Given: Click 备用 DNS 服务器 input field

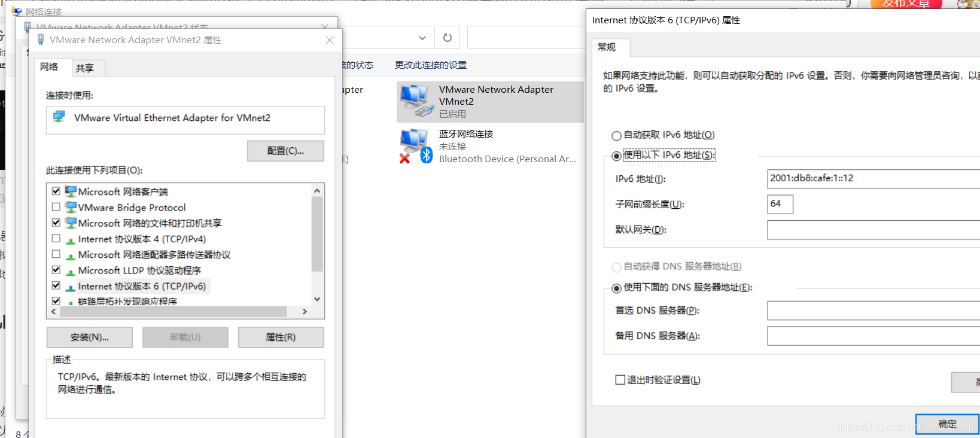Looking at the screenshot, I should pyautogui.click(x=874, y=336).
